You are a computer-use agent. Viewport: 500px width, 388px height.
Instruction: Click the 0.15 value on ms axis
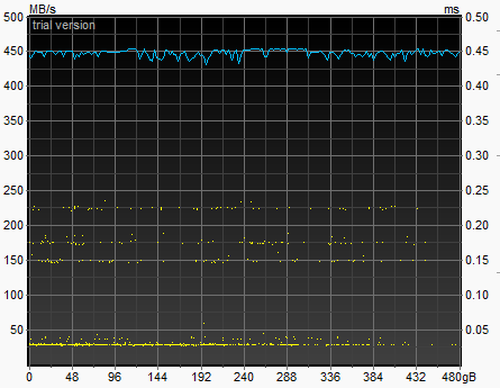click(477, 260)
